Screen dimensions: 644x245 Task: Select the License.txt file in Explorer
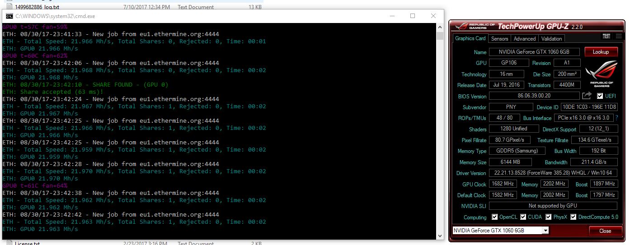(27, 243)
